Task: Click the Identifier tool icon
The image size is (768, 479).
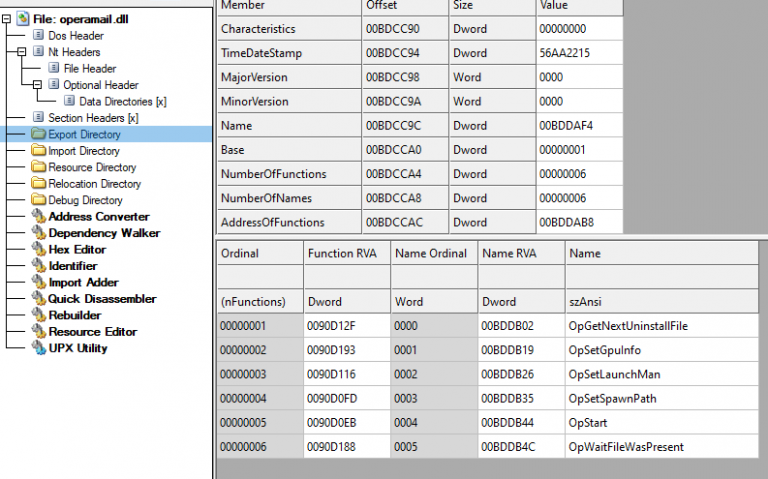Action: (x=39, y=266)
